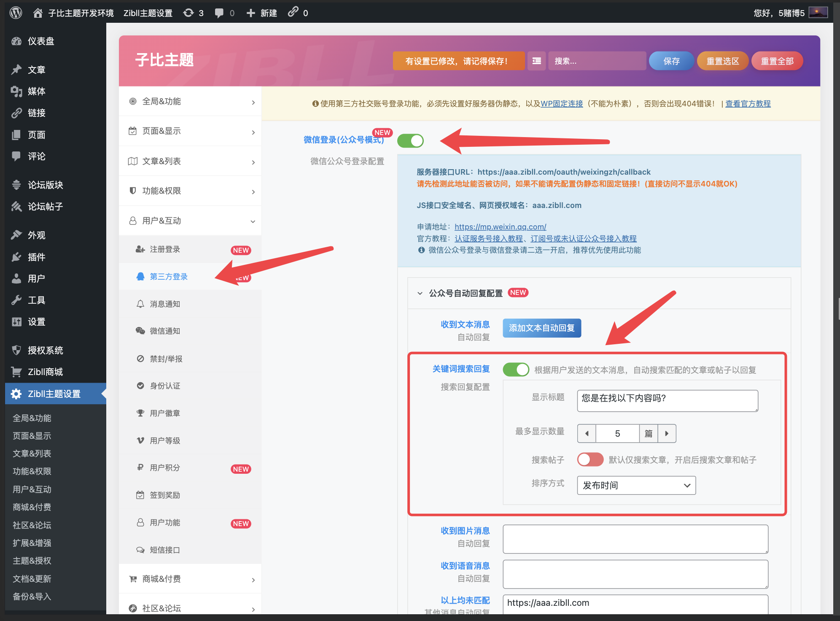
Task: Click the 保存 save button
Action: 671,61
